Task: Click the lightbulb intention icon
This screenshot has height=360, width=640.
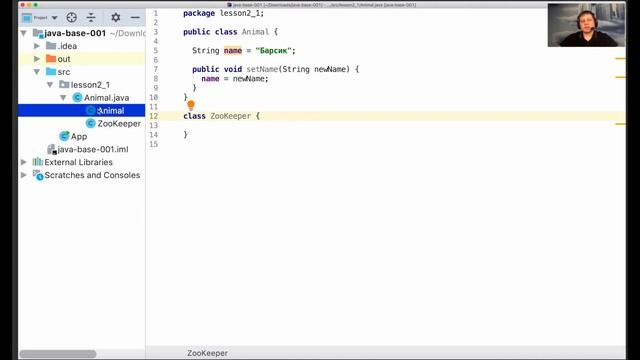Action: [191, 105]
